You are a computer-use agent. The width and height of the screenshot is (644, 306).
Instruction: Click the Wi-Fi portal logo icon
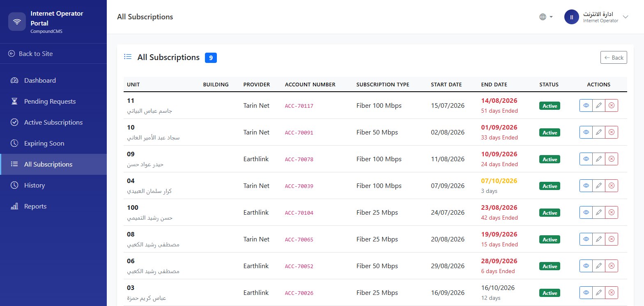tap(17, 22)
